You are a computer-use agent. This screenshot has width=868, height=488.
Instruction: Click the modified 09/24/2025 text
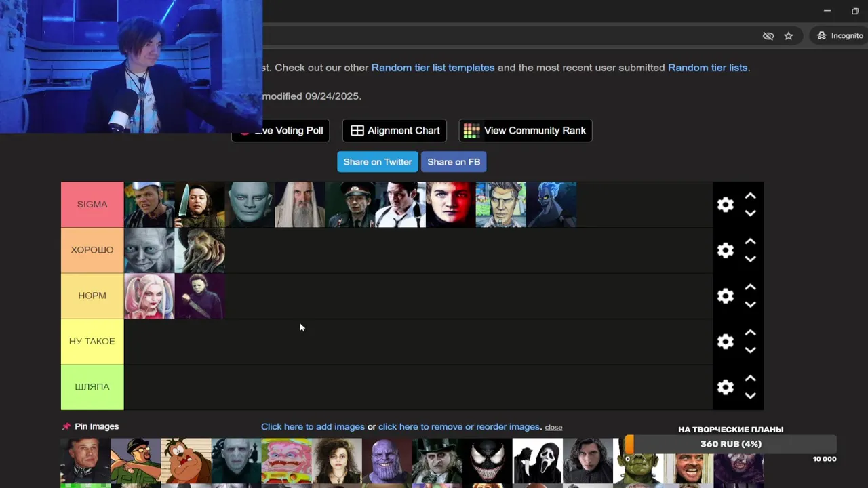pyautogui.click(x=312, y=96)
